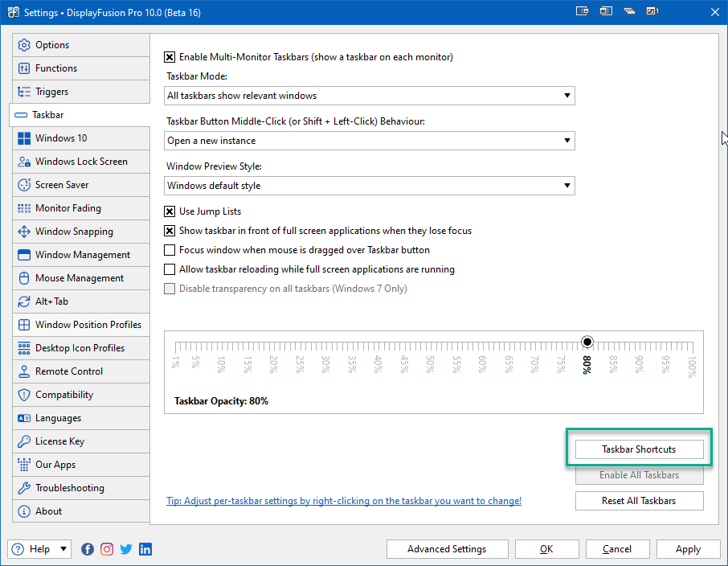Open the LinkedIn link icon
Screen dimensions: 728x566
click(145, 549)
